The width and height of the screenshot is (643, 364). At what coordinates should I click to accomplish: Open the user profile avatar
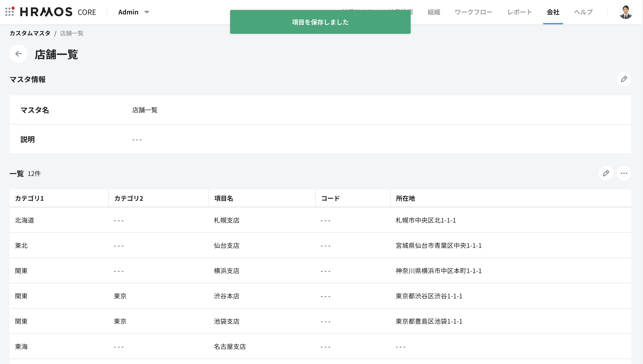click(x=625, y=12)
